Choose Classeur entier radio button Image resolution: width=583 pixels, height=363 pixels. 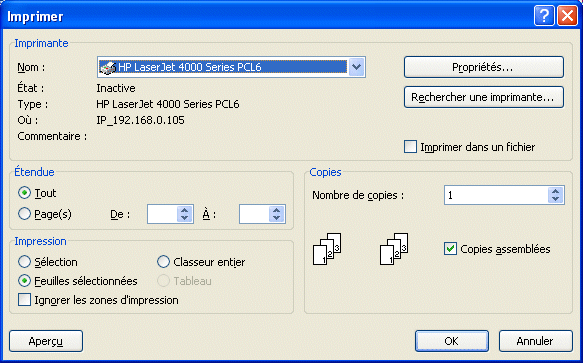(x=163, y=262)
